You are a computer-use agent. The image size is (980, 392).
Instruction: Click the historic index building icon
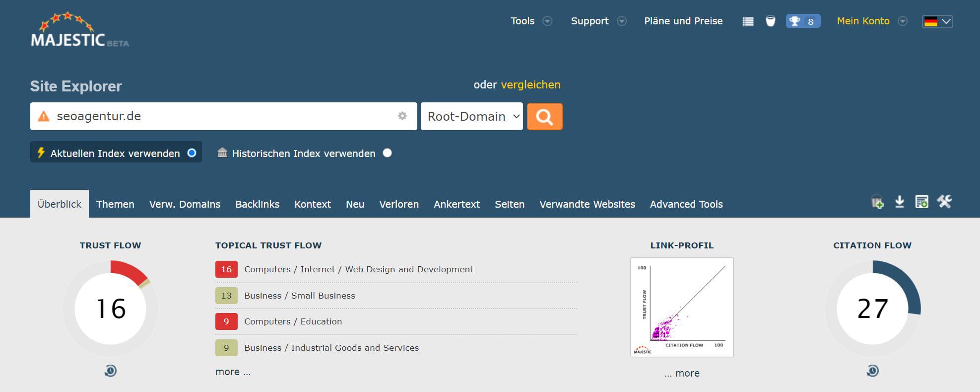[222, 153]
